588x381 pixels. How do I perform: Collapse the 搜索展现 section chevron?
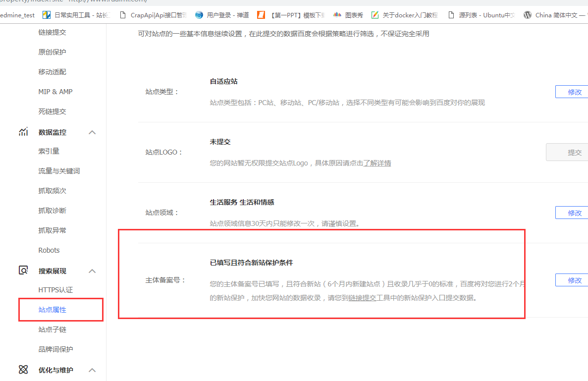tap(92, 271)
